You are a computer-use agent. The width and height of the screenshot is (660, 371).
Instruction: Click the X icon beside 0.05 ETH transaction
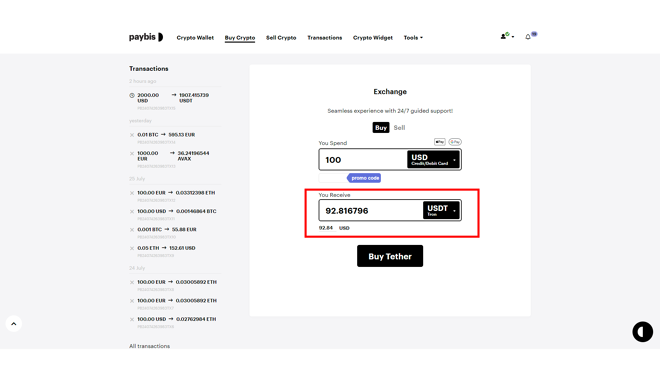point(132,248)
